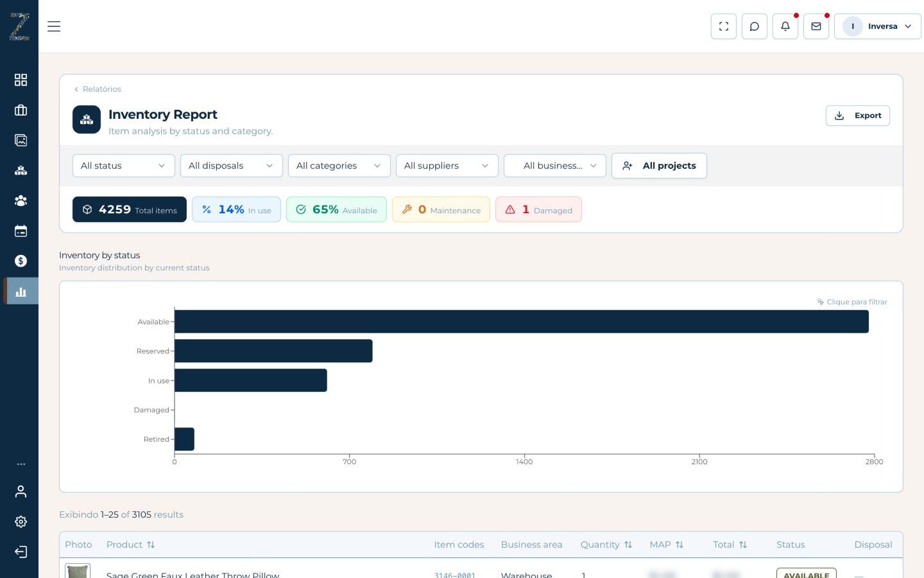Sort table by Total column
Image resolution: width=924 pixels, height=578 pixels.
tap(730, 545)
